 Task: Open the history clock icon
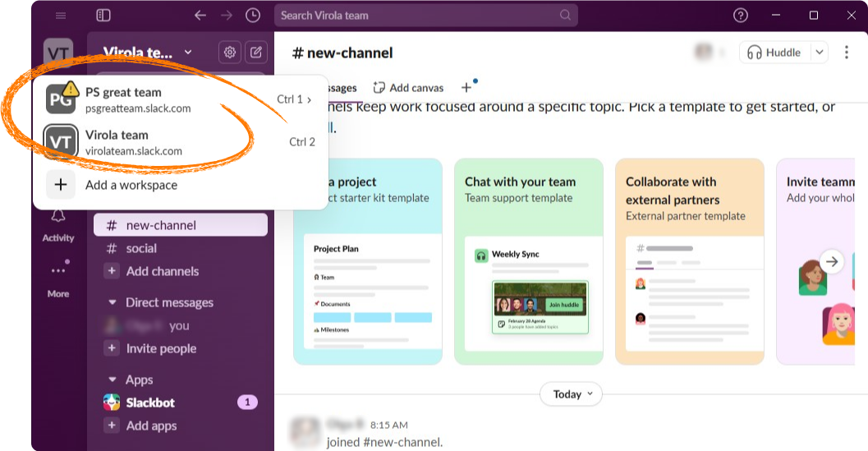coord(253,16)
